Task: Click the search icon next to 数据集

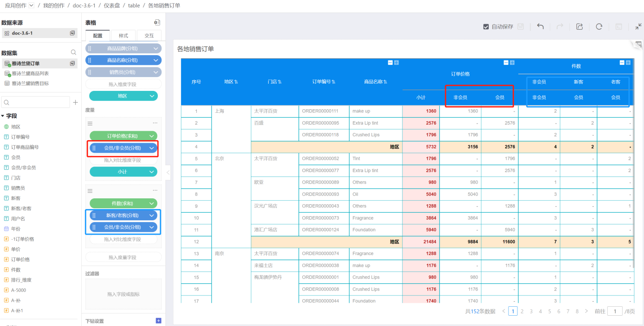Action: click(73, 52)
